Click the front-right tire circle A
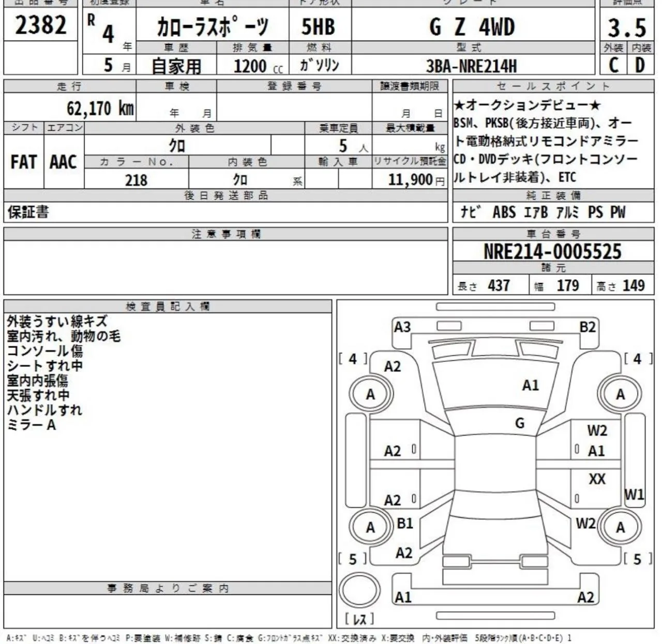 tap(620, 394)
